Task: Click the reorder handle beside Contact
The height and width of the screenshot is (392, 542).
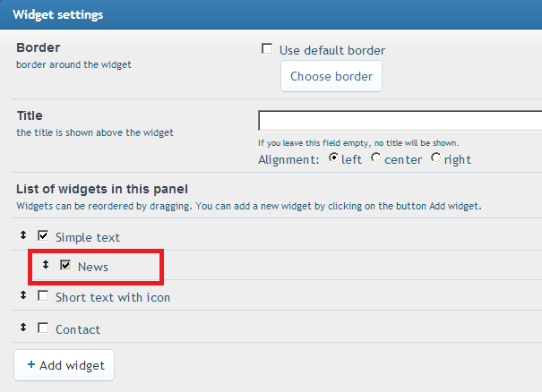Action: (x=23, y=328)
